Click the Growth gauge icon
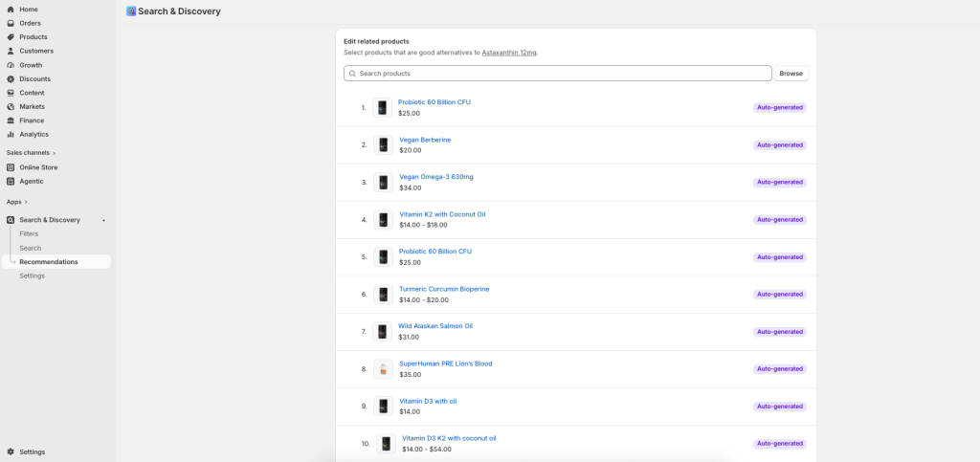Screen dimensions: 980x462 (x=11, y=65)
